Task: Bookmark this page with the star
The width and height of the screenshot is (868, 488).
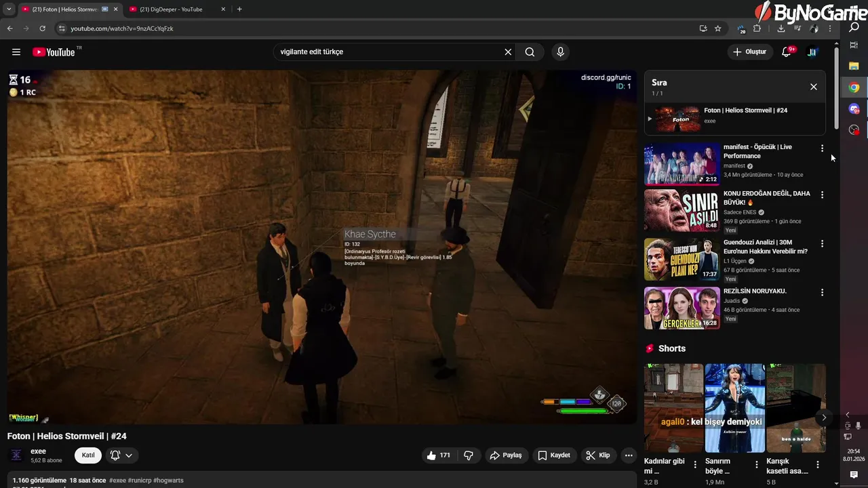Action: [x=717, y=28]
